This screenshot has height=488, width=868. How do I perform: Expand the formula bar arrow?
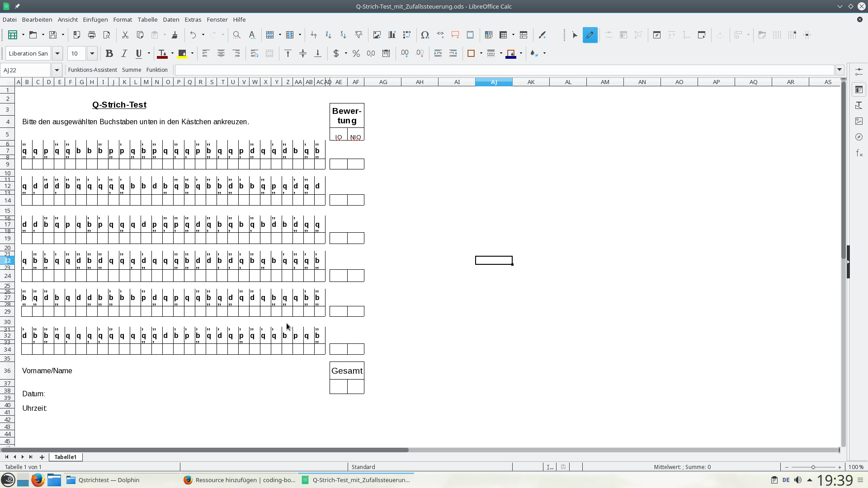click(x=840, y=70)
